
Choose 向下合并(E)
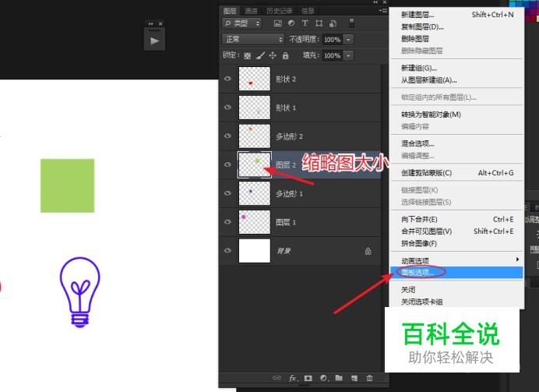(456, 220)
